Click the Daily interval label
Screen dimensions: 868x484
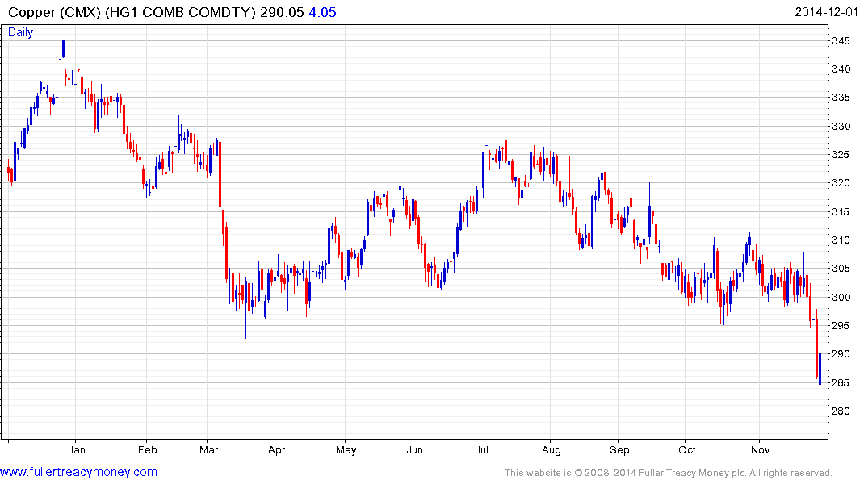coord(20,32)
